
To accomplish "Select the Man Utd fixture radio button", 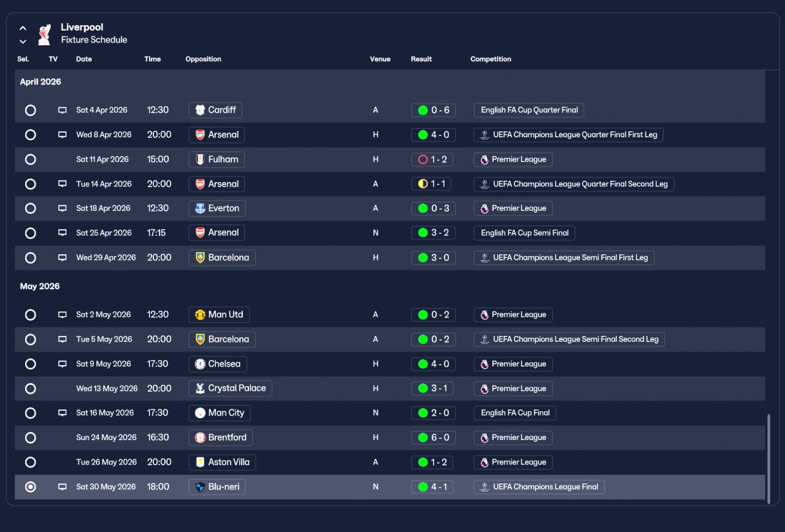I will (30, 315).
